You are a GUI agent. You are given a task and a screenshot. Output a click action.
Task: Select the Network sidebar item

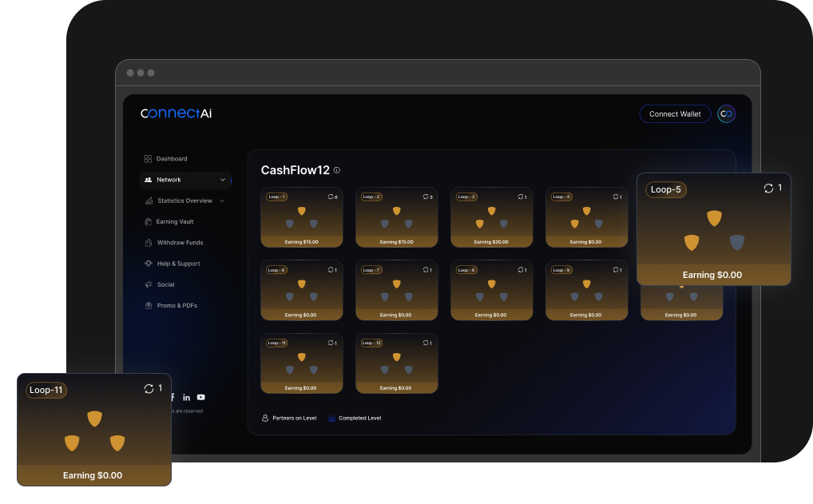pos(185,180)
